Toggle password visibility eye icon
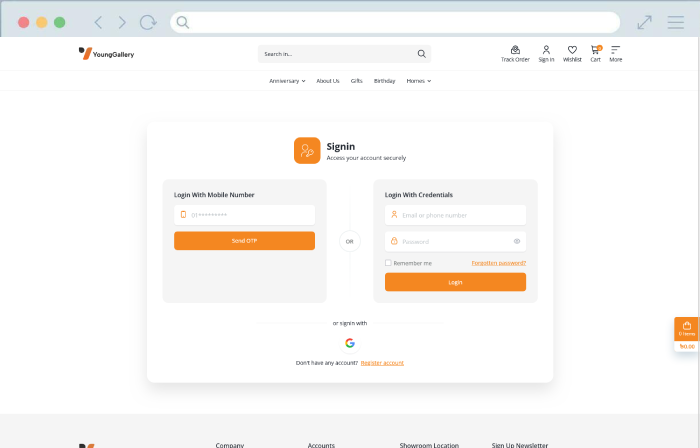Viewport: 700px width, 448px height. pyautogui.click(x=517, y=241)
